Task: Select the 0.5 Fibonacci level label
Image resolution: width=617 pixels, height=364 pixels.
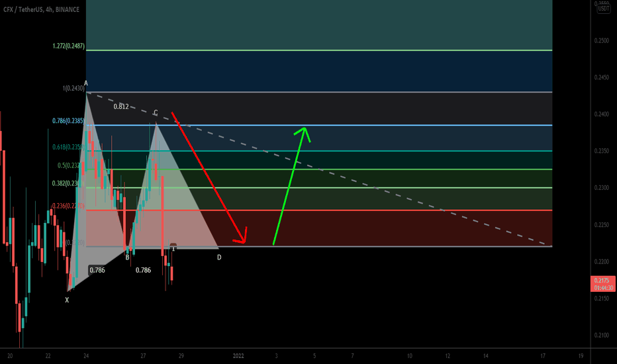Action: 70,165
